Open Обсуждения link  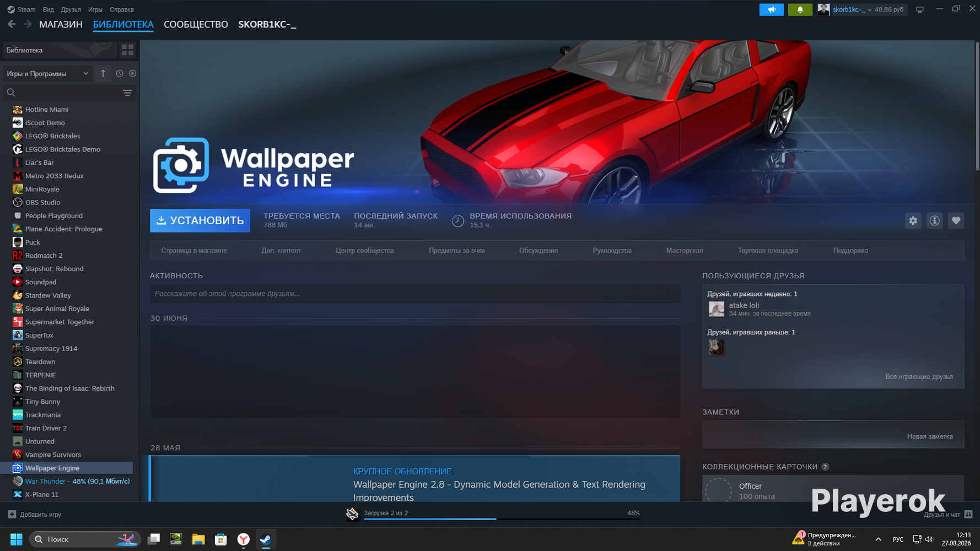click(539, 251)
